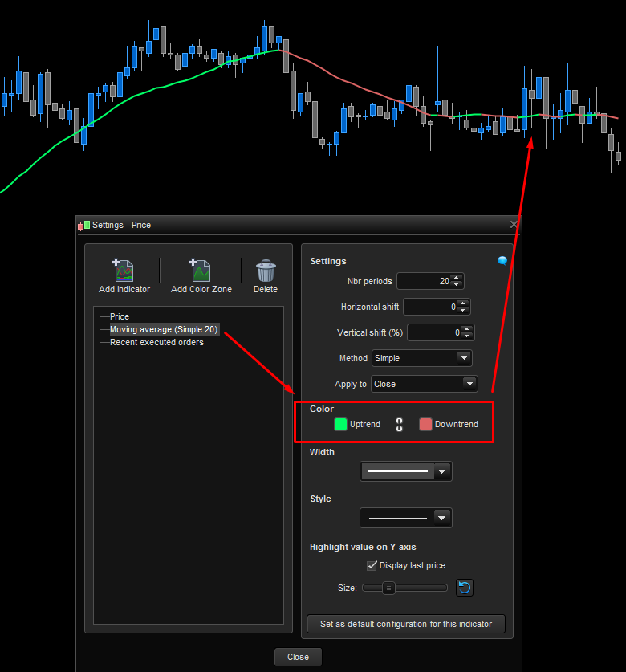Click Set as default configuration button

click(x=406, y=624)
